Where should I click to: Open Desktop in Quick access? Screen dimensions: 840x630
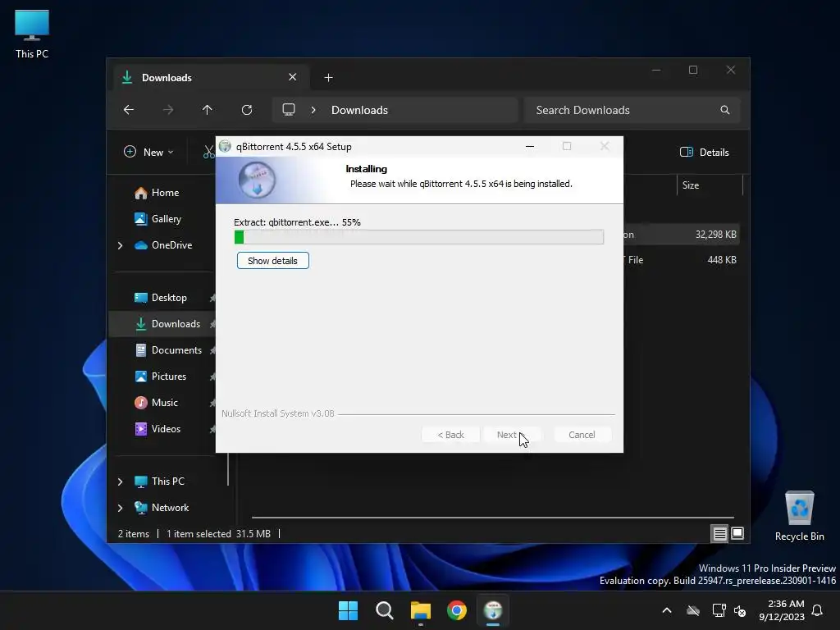tap(161, 298)
